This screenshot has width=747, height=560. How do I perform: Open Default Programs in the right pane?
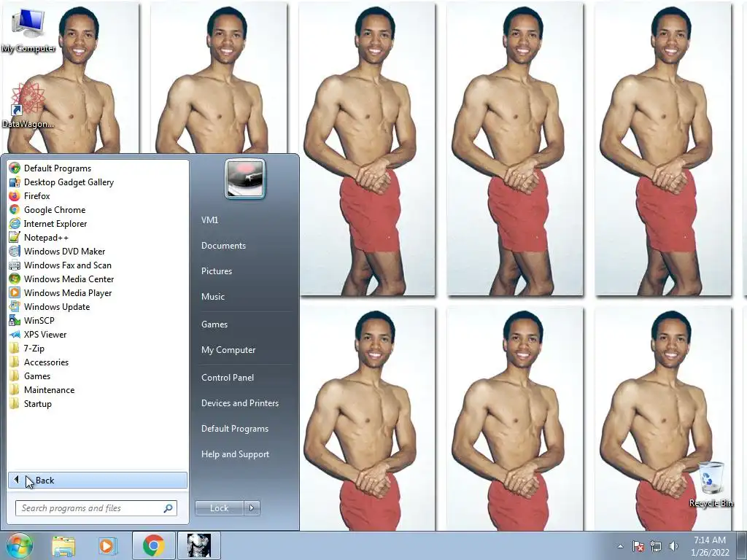click(234, 428)
